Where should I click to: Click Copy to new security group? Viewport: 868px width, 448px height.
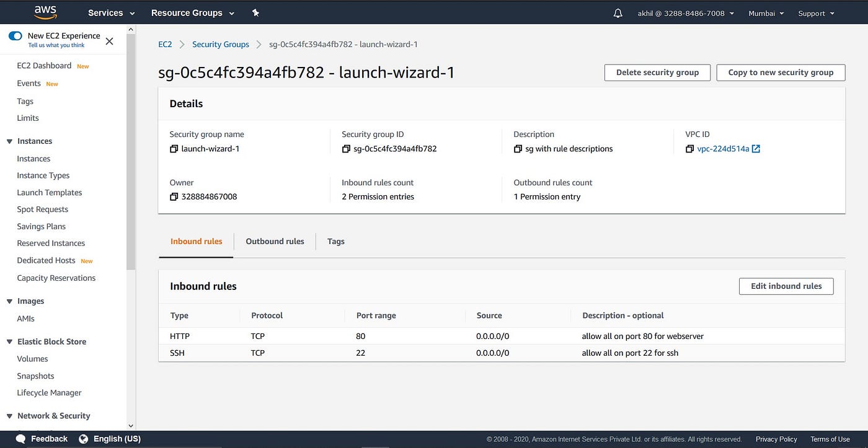point(781,72)
